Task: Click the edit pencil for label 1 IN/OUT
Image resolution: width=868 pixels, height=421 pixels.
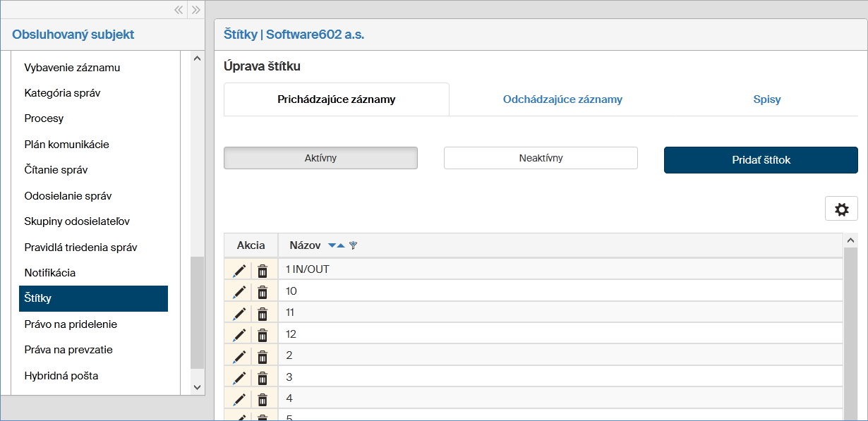Action: tap(239, 270)
